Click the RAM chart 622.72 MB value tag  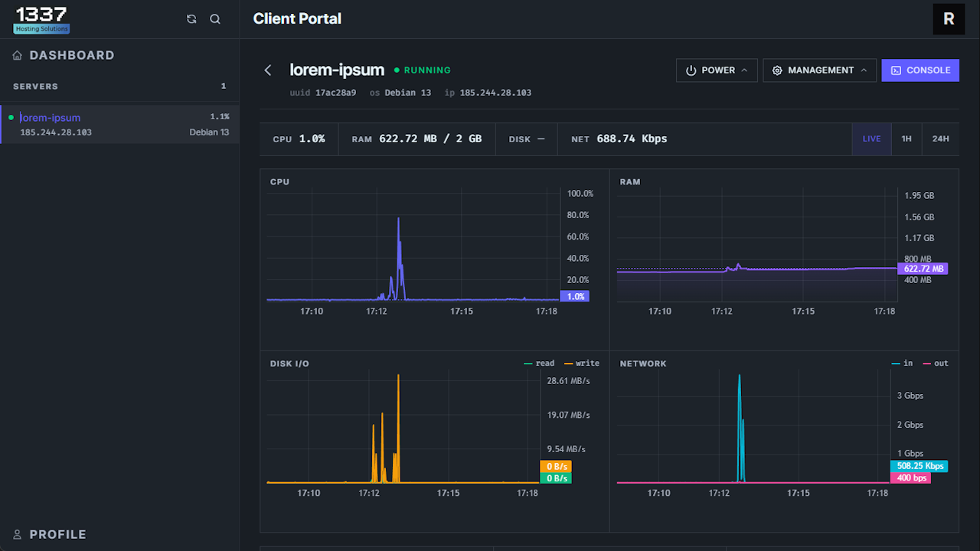click(923, 269)
